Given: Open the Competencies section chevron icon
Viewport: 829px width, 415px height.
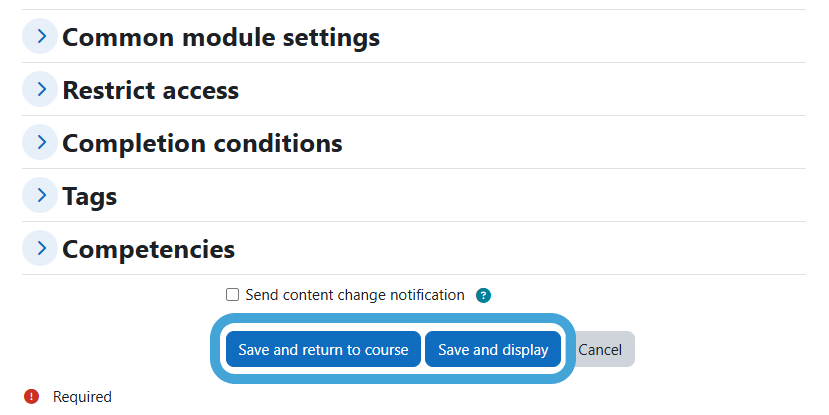Looking at the screenshot, I should (x=40, y=248).
